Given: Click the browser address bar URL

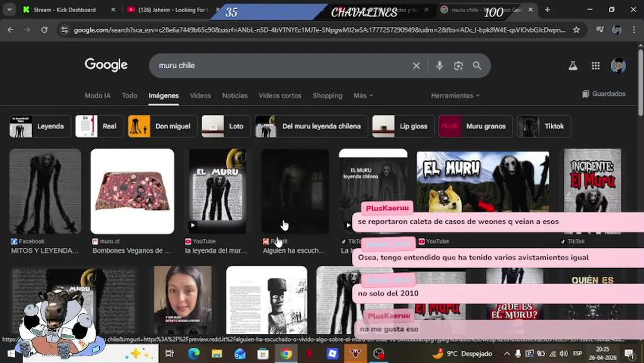Looking at the screenshot, I should tap(319, 30).
